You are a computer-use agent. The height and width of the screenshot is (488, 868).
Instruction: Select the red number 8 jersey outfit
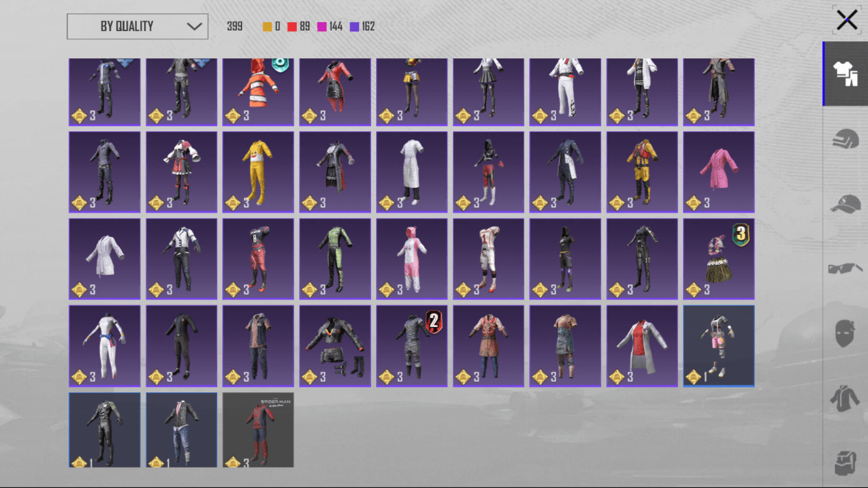pyautogui.click(x=258, y=259)
